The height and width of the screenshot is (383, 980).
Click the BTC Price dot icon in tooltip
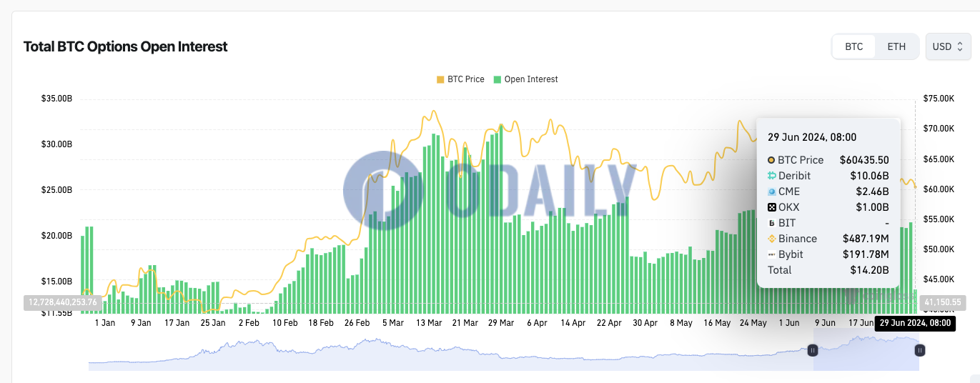click(x=771, y=160)
